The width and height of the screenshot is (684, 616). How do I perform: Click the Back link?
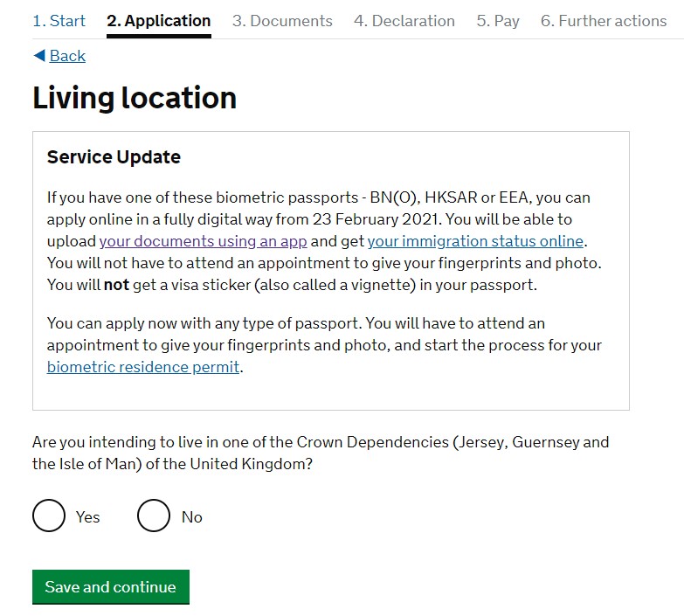[67, 56]
